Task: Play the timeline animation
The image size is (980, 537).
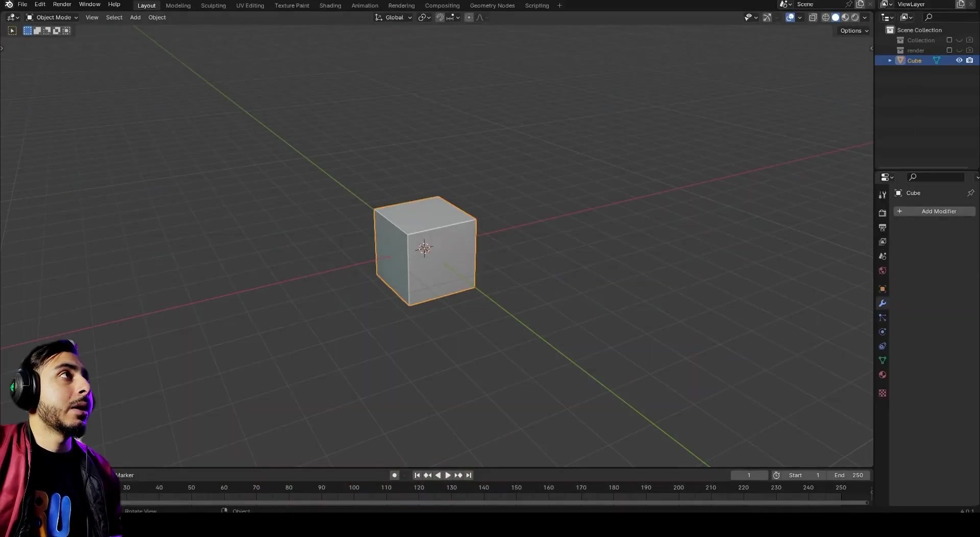Action: coord(448,475)
